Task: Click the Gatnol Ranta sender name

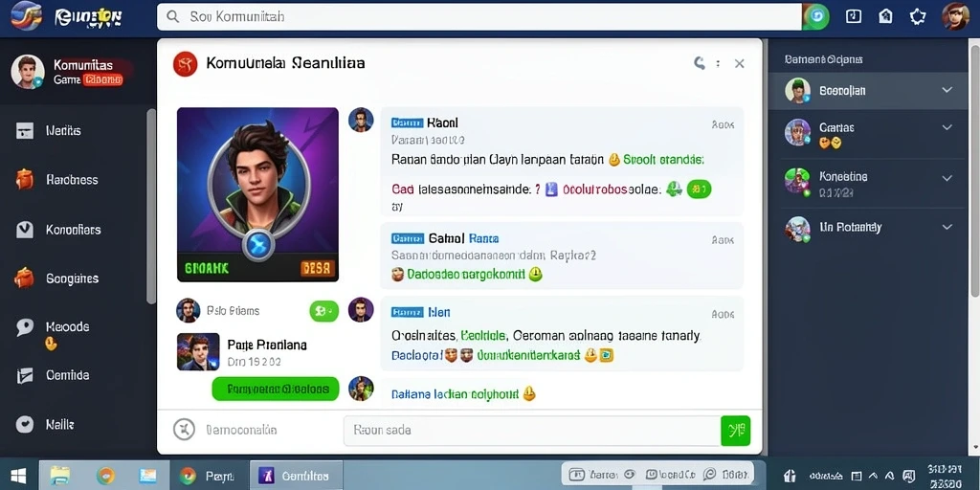Action: pos(464,238)
